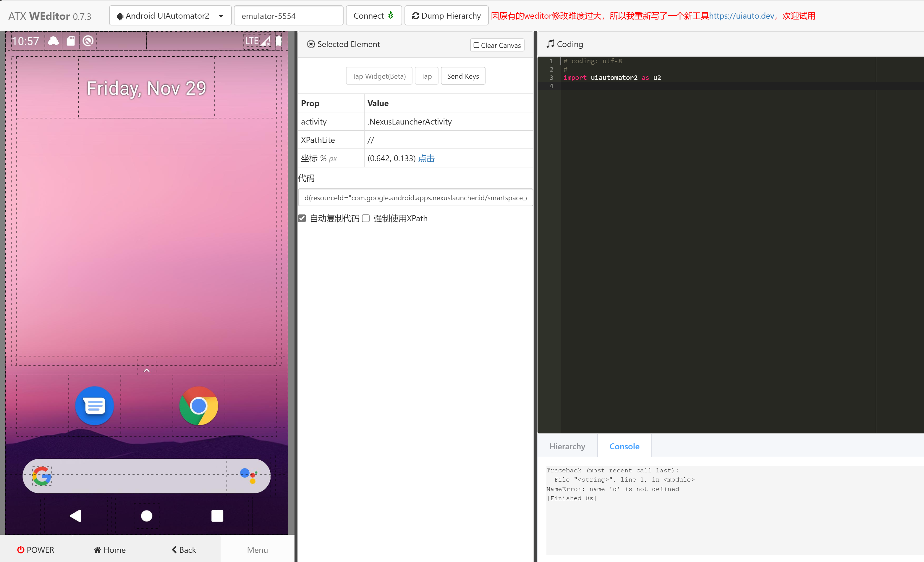Click the 点击 coordinate link
Viewport: 924px width, 562px height.
(x=426, y=158)
